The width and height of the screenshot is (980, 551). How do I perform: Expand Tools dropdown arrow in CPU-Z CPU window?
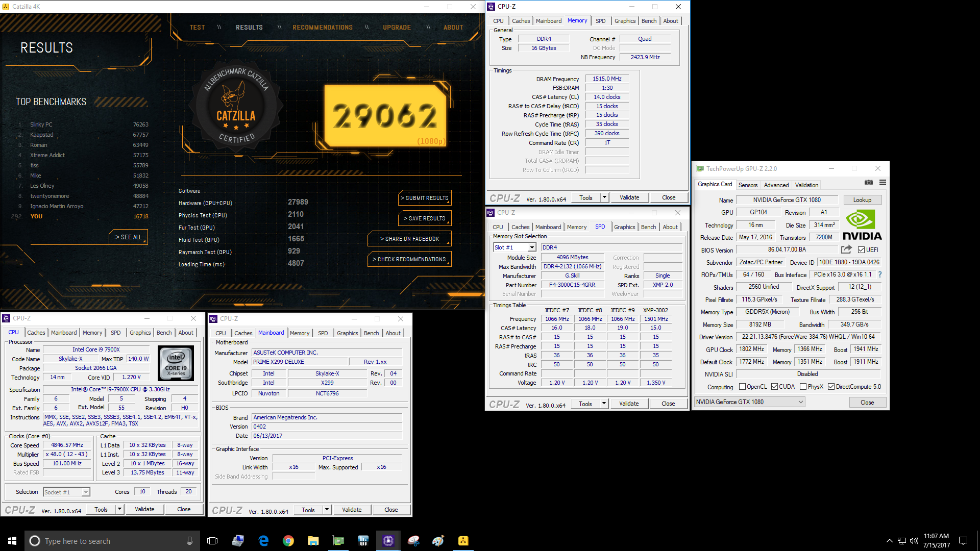[119, 509]
